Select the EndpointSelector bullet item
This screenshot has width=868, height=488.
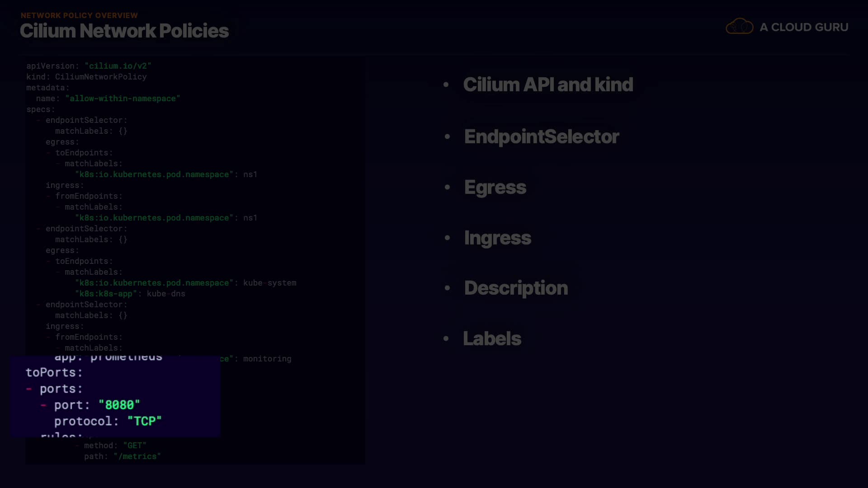click(541, 137)
